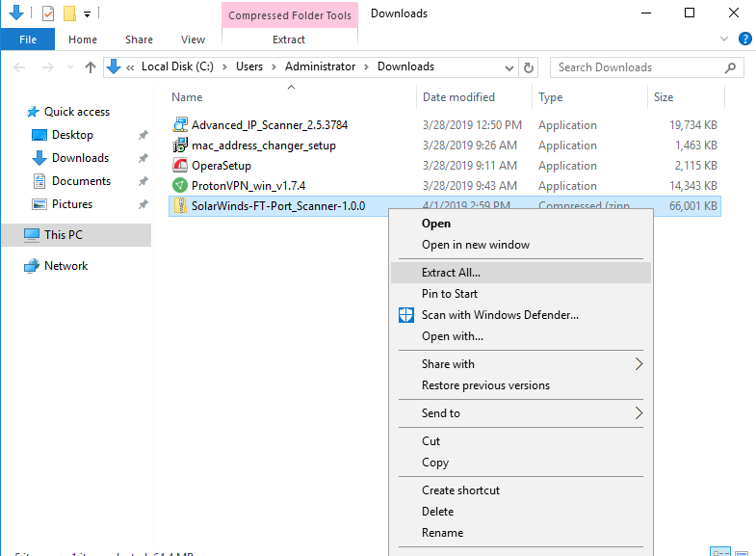Select Open in the context menu
This screenshot has height=556, width=756.
[521, 224]
